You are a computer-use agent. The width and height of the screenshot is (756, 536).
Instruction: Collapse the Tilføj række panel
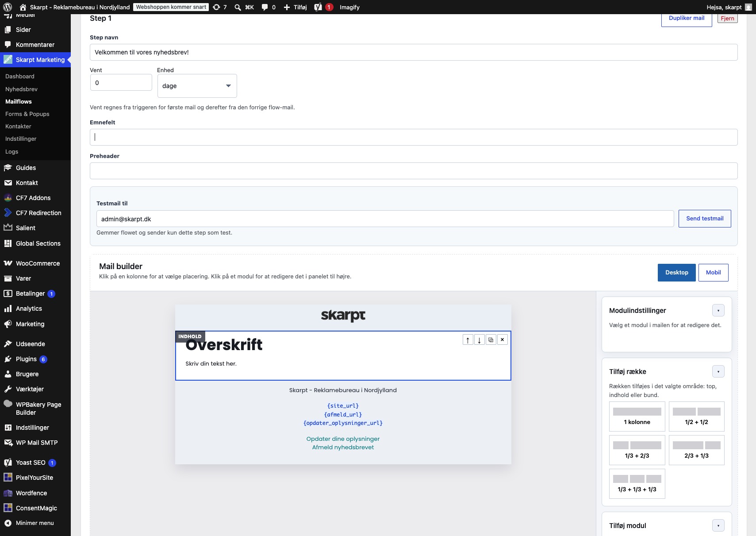718,372
